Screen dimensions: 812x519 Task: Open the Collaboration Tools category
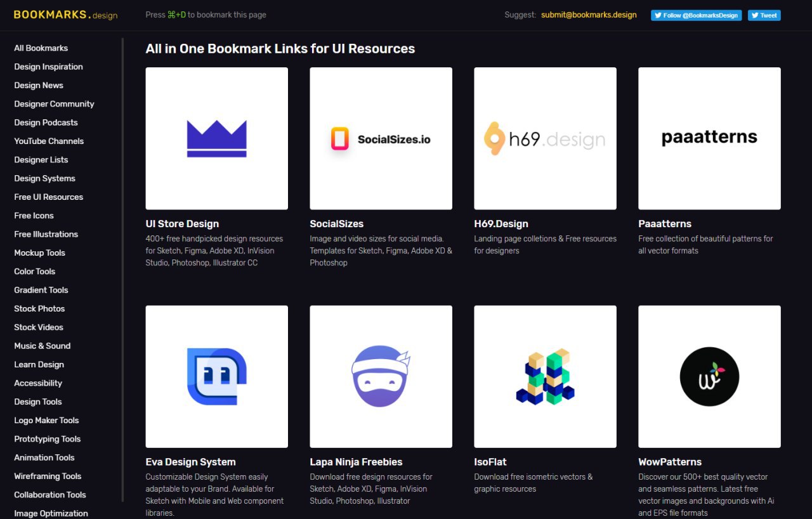[49, 495]
